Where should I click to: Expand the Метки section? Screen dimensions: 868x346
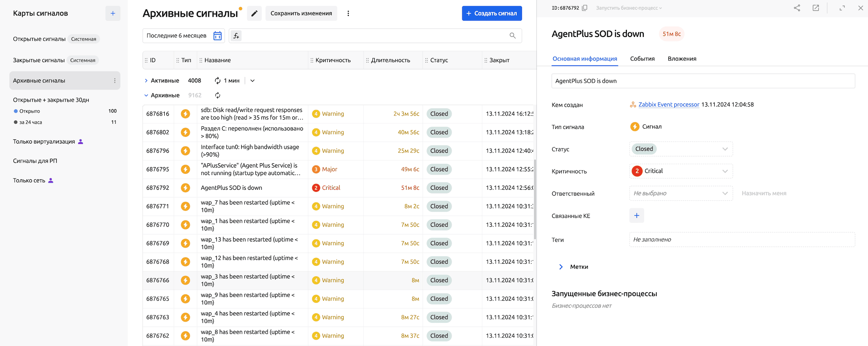point(561,267)
